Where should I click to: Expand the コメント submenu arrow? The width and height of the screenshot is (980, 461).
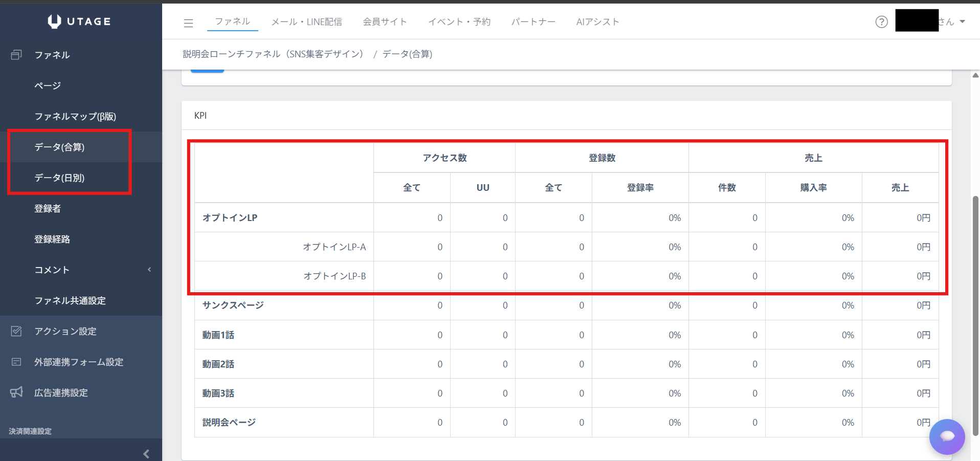(x=149, y=270)
